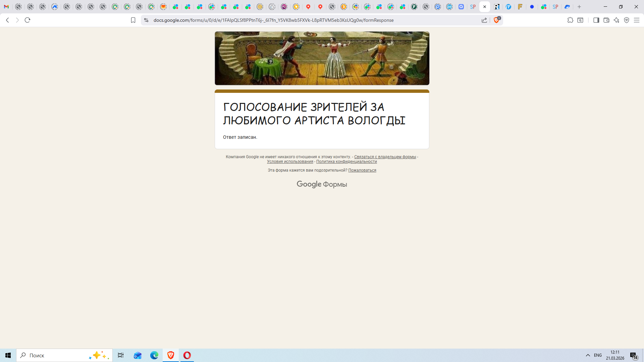This screenshot has height=362, width=644.
Task: Open the tab search icon in the toolbar
Action: [580, 20]
